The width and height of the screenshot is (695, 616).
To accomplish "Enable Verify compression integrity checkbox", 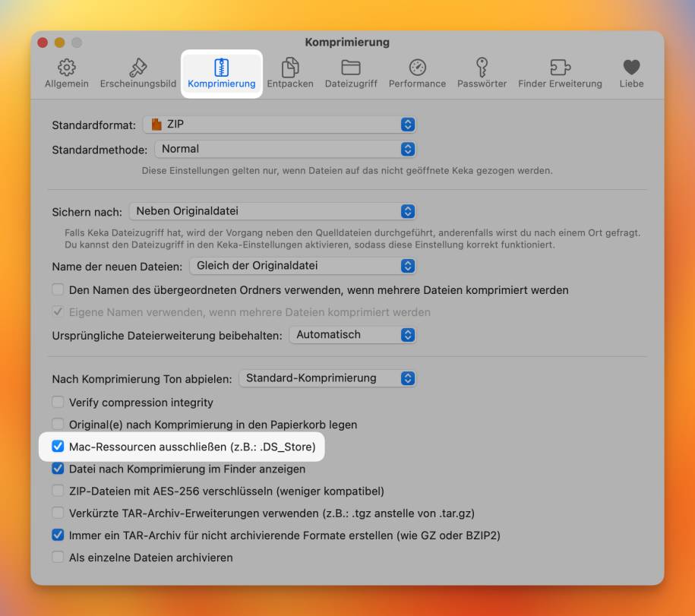I will [x=58, y=402].
